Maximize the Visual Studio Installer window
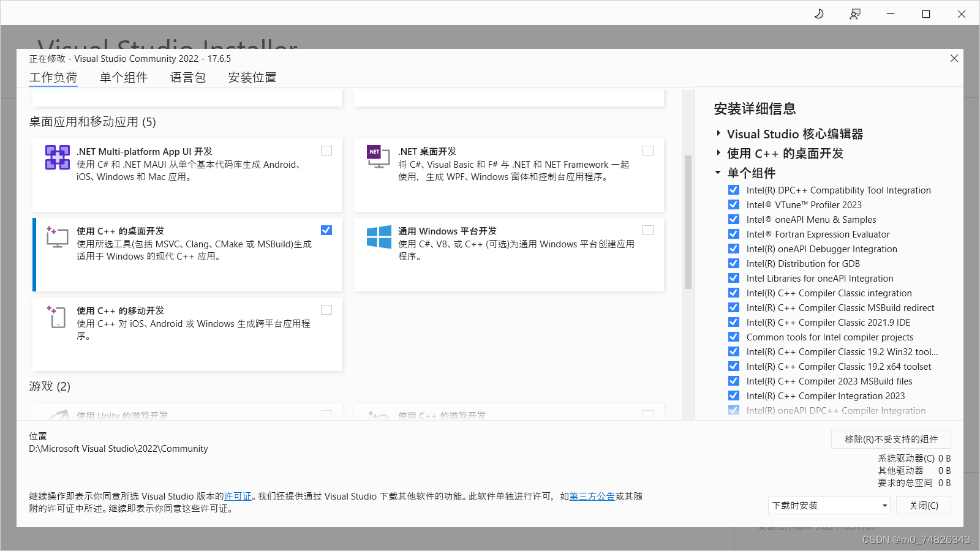Screen dimensions: 980x551 click(926, 13)
